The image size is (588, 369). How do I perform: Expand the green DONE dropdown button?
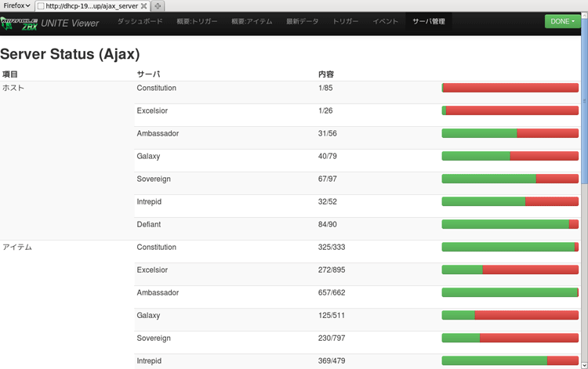click(x=563, y=21)
